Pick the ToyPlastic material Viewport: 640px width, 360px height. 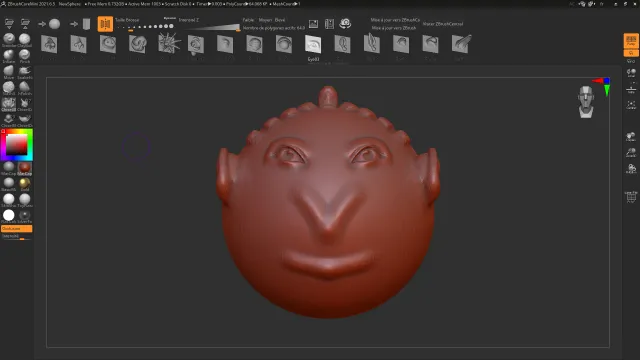pyautogui.click(x=24, y=200)
